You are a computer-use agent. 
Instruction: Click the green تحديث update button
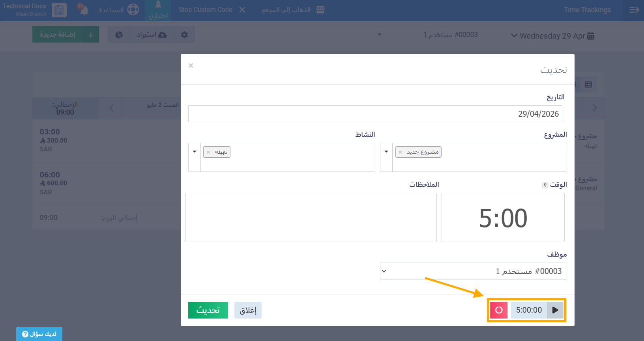208,310
